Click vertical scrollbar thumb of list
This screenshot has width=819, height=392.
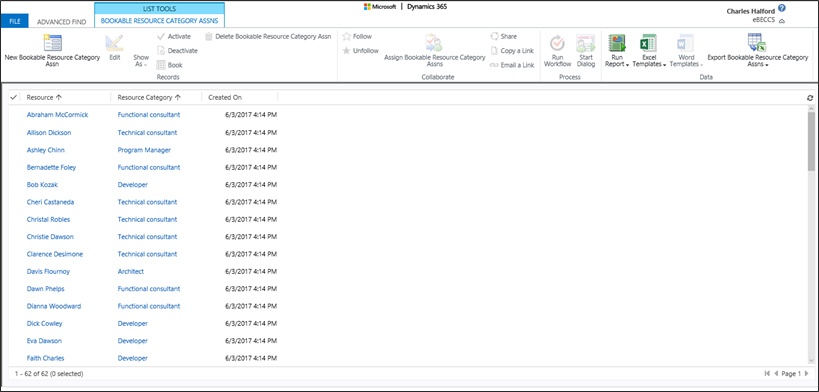[x=811, y=141]
